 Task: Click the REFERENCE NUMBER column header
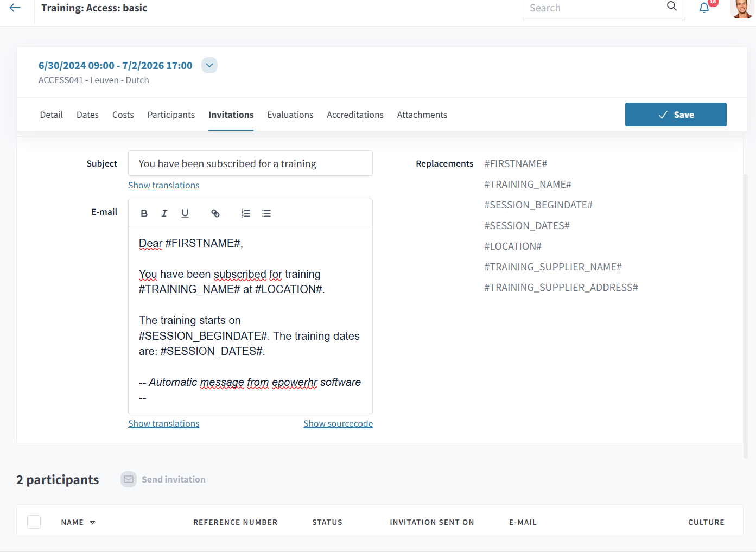235,522
